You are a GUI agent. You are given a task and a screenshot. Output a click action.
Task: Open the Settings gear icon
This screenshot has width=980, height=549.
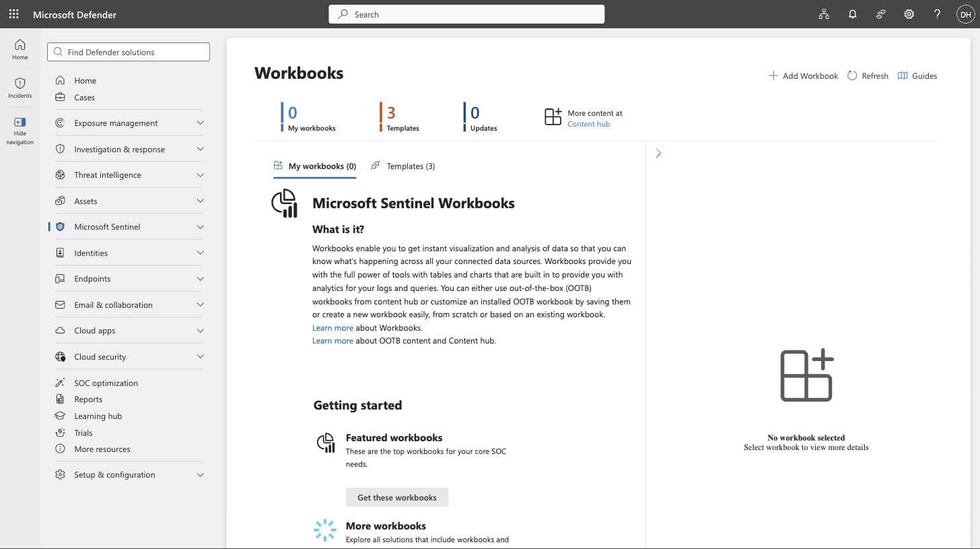pos(909,14)
